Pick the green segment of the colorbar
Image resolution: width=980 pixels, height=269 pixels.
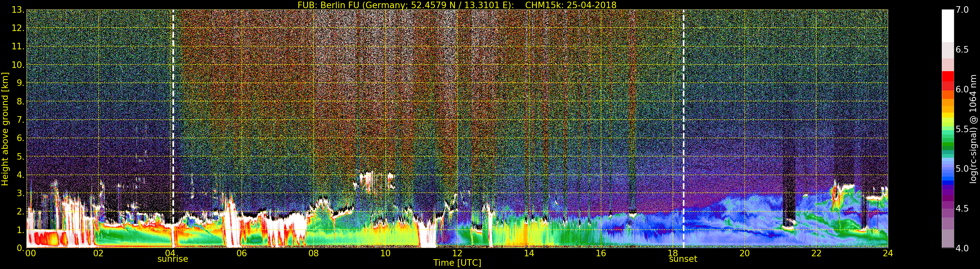[948, 145]
